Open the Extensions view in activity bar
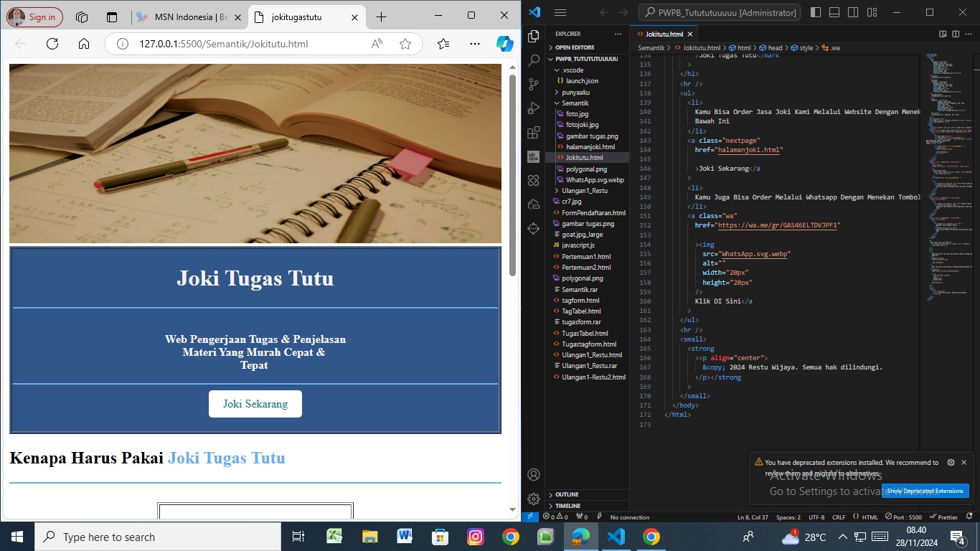980x551 pixels. pos(533,133)
